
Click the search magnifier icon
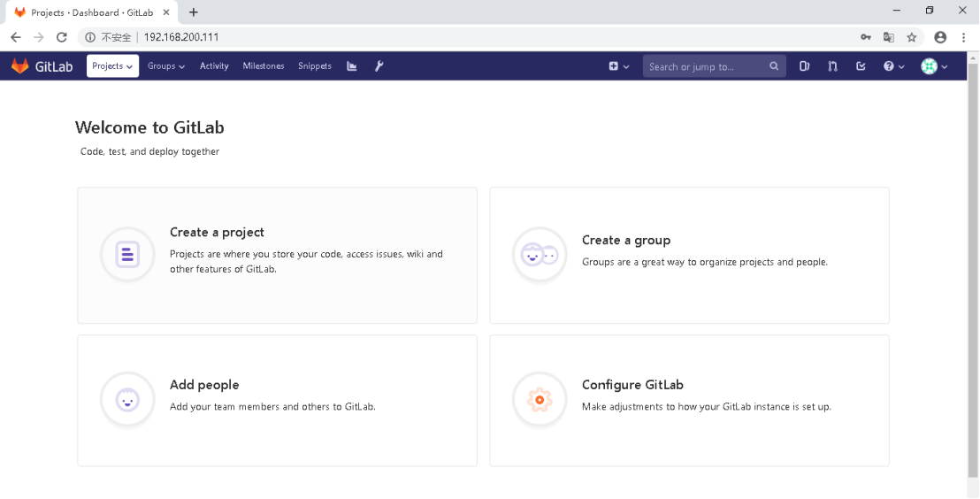click(x=774, y=66)
